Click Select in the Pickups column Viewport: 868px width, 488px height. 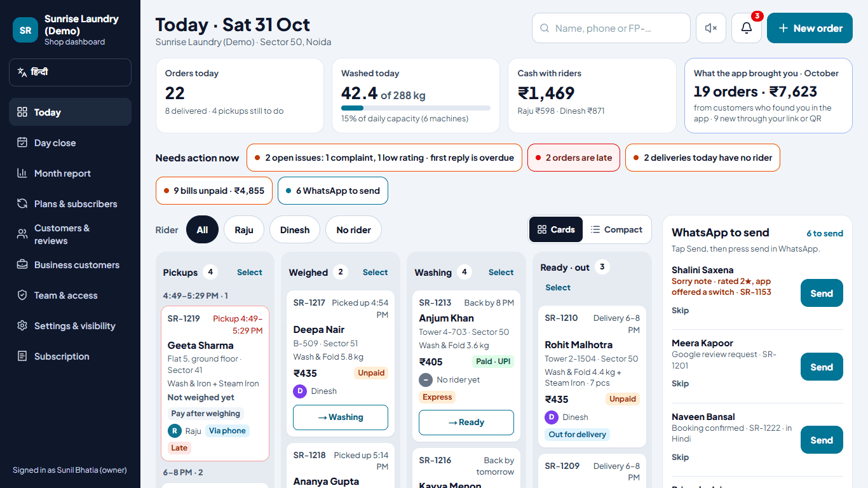coord(250,273)
